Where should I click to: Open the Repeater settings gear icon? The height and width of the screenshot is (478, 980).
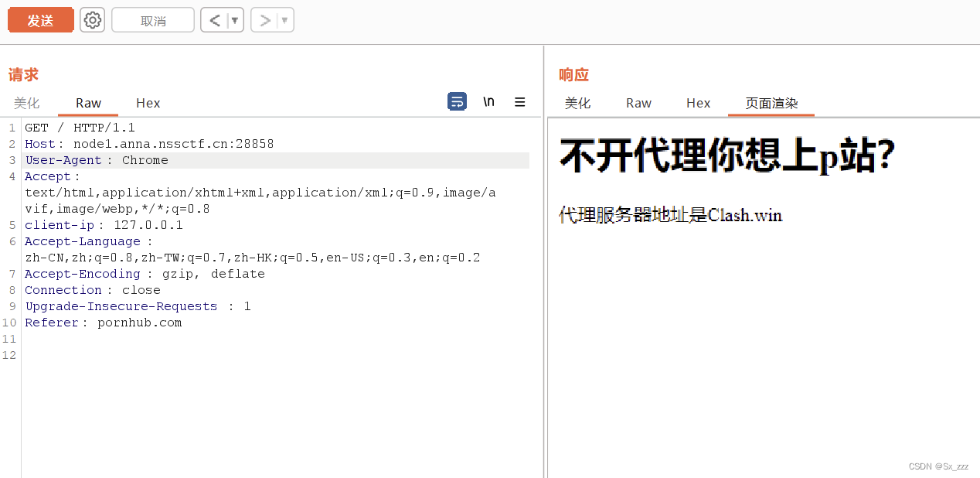(x=92, y=19)
